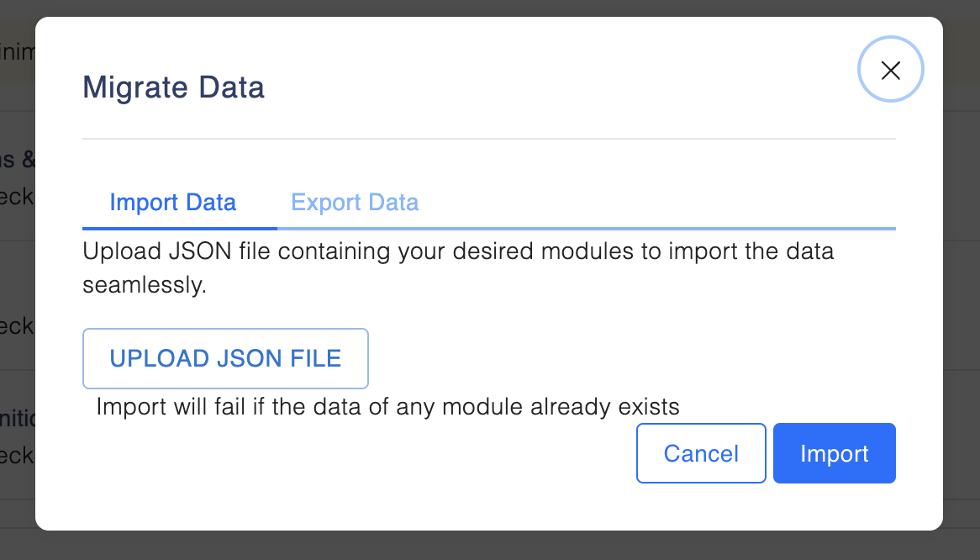The width and height of the screenshot is (980, 560).
Task: Click the UPLOAD JSON FILE button
Action: click(x=225, y=359)
